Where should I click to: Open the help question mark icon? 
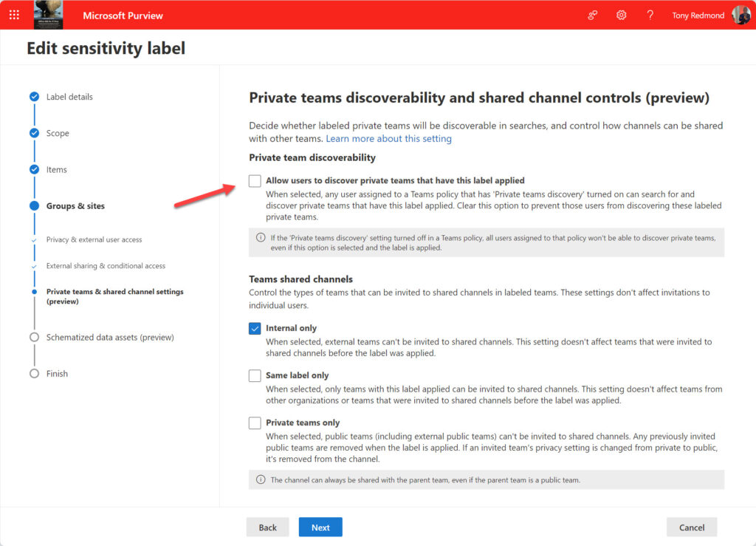coord(650,16)
